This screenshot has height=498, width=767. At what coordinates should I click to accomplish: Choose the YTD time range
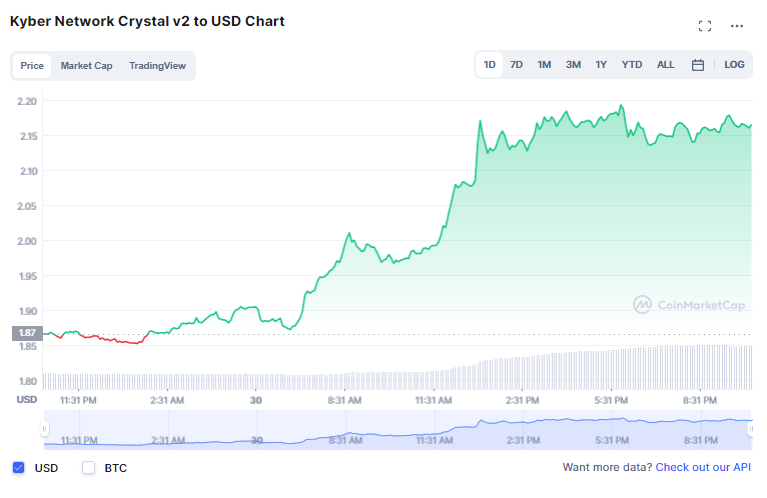tap(632, 65)
